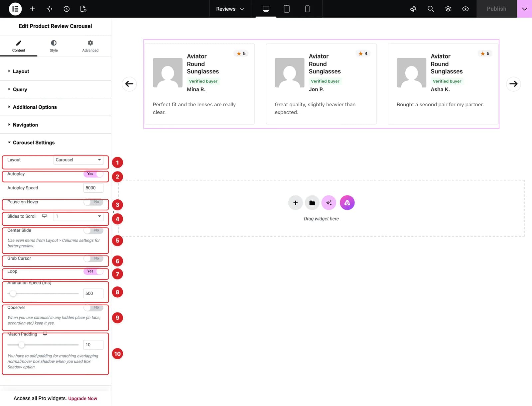The image size is (532, 406).
Task: Open the Slides to Scroll dropdown
Action: click(x=78, y=216)
